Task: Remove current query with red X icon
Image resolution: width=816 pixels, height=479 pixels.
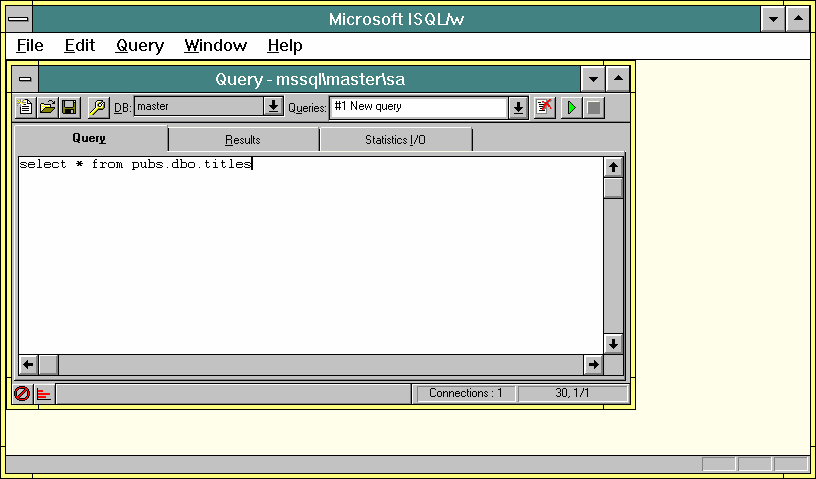Action: pos(544,107)
